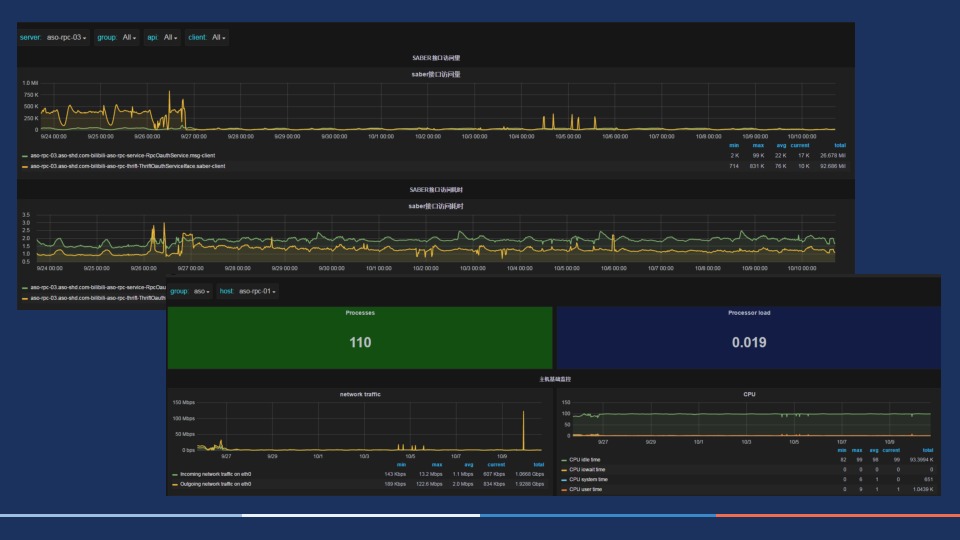Click the green CPU idle time color swatch
960x540 pixels.
[x=564, y=460]
